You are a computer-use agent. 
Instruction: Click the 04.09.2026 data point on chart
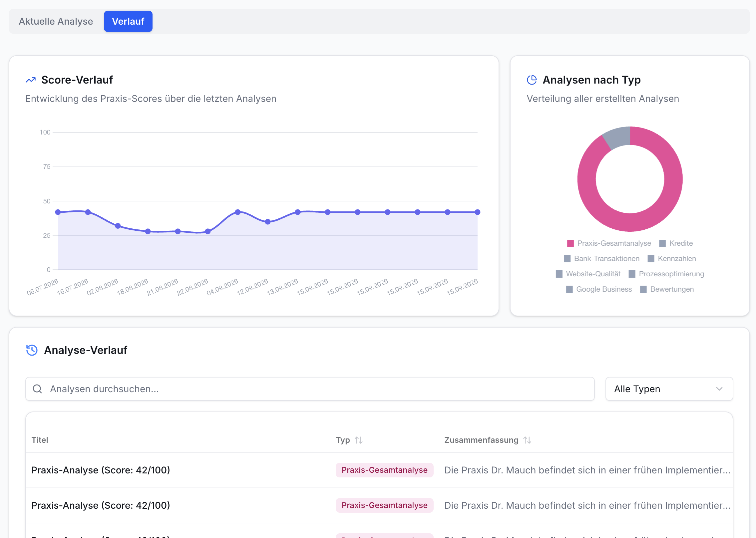[x=238, y=212]
